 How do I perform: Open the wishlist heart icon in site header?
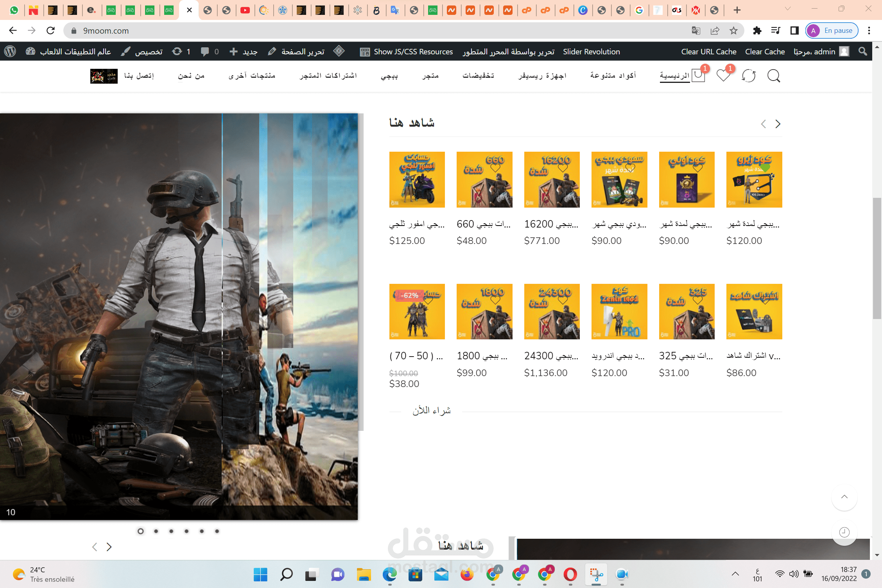coord(723,75)
